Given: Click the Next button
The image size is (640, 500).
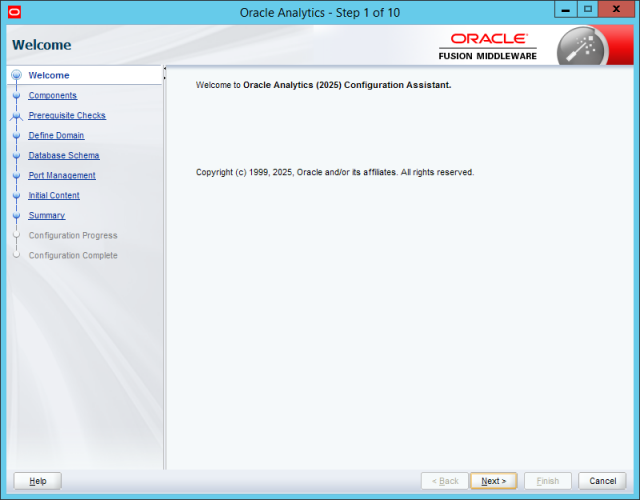Looking at the screenshot, I should 493,481.
